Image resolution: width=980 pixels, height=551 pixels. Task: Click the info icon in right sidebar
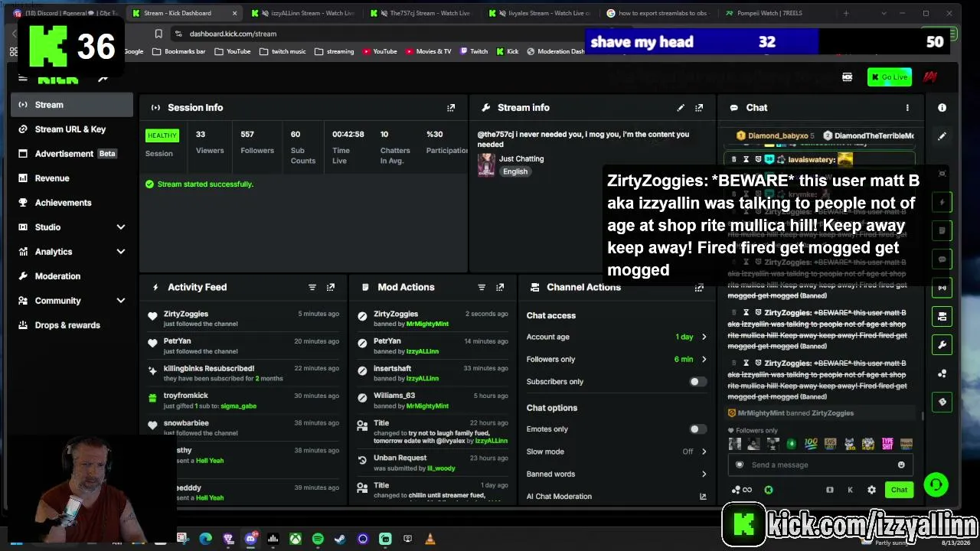click(942, 108)
